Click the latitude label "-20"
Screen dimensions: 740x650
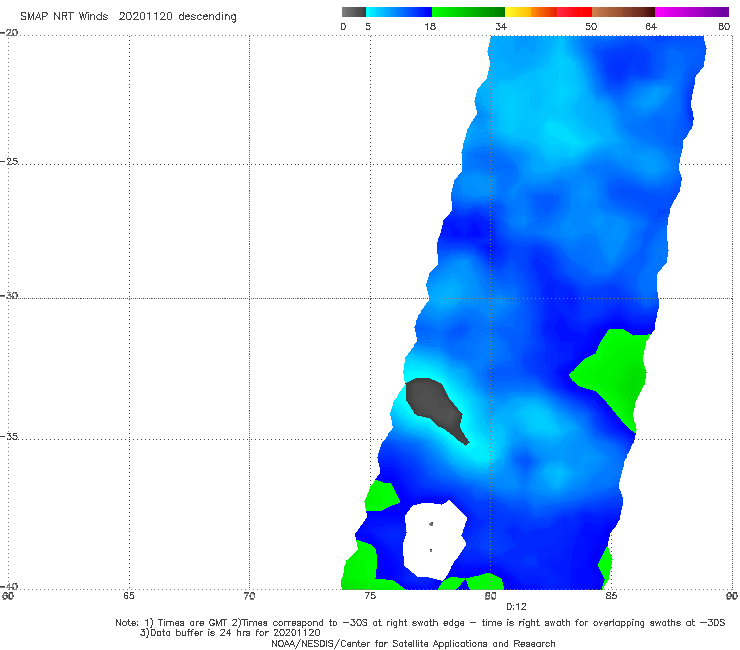[x=9, y=32]
